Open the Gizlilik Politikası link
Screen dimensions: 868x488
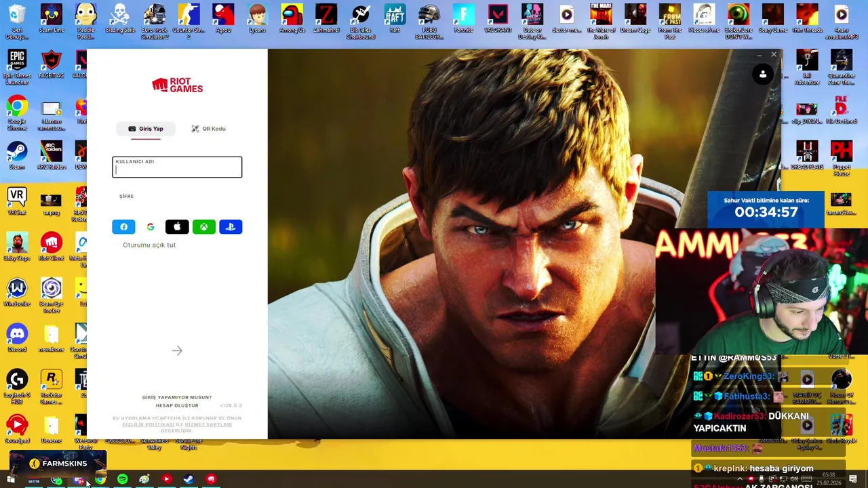(148, 424)
